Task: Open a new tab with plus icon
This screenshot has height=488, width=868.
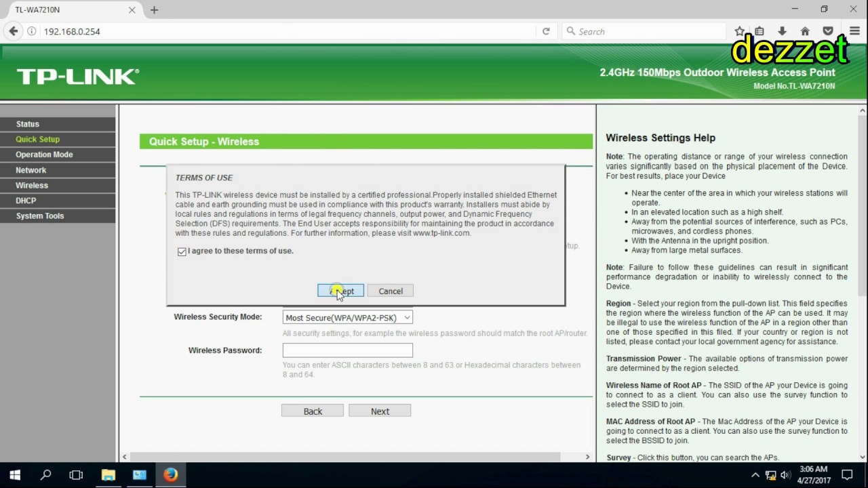Action: point(154,10)
